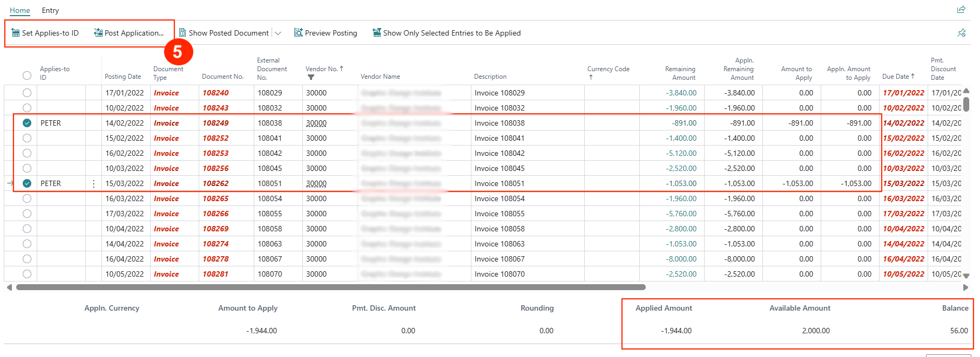Click the Preview Posting icon

click(298, 33)
